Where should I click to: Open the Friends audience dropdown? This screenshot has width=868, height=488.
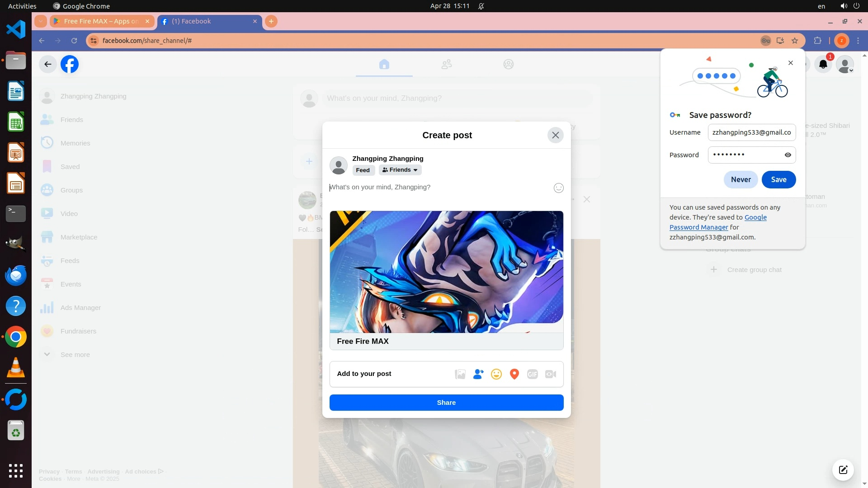[400, 170]
